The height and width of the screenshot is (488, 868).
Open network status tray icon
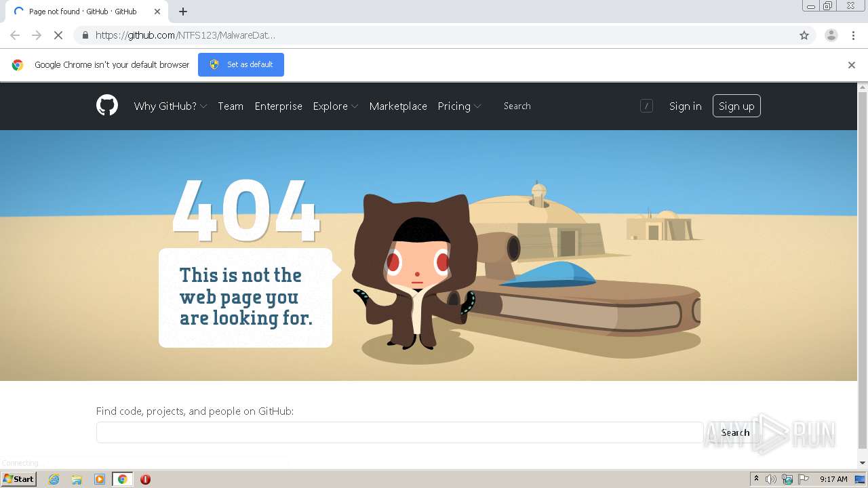[x=787, y=479]
